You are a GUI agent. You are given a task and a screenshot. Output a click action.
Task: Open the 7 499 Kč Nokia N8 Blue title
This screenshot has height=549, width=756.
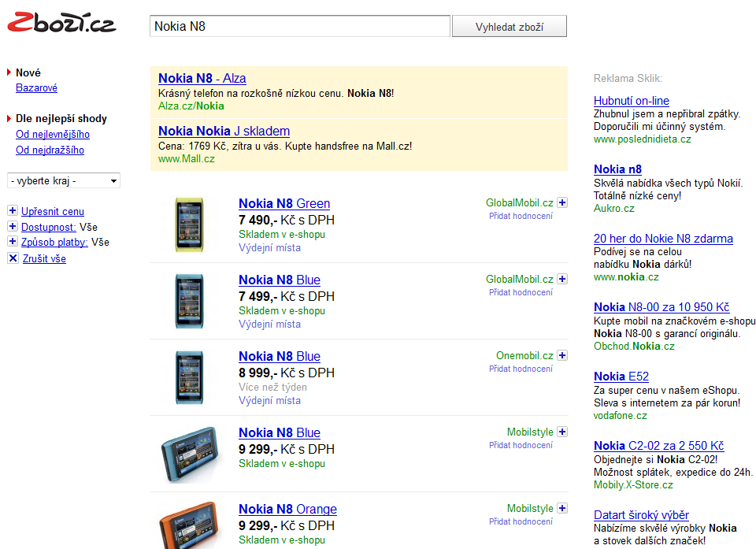(280, 280)
